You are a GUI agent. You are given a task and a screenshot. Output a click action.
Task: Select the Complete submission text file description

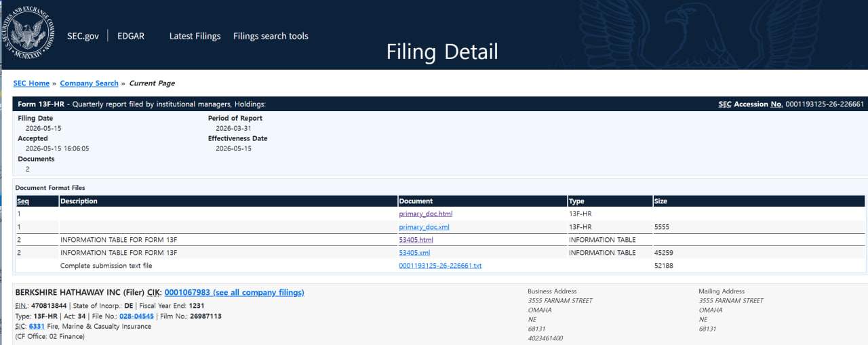106,266
